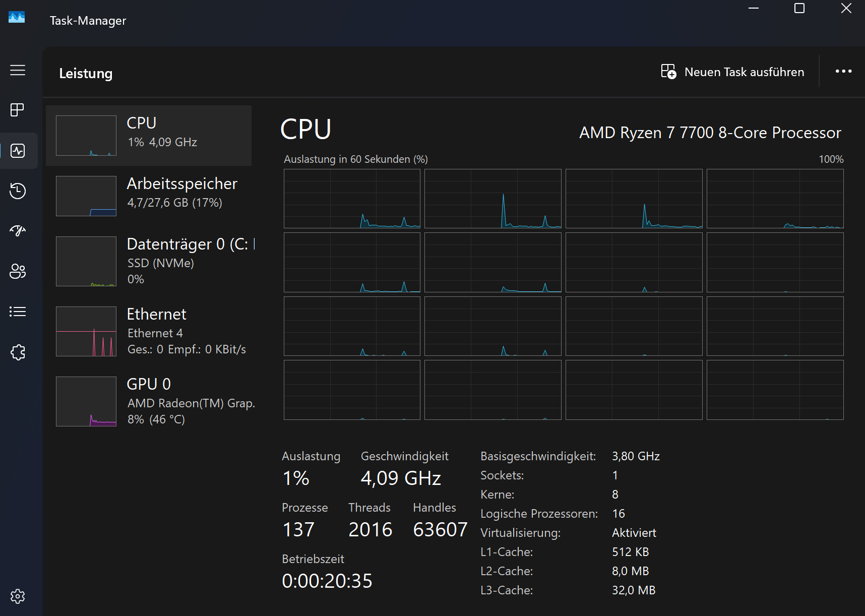
Task: Open the hamburger navigation menu
Action: click(18, 70)
